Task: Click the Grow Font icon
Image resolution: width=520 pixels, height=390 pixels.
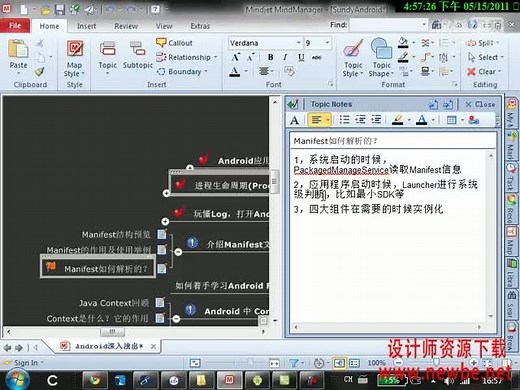Action: 235,57
